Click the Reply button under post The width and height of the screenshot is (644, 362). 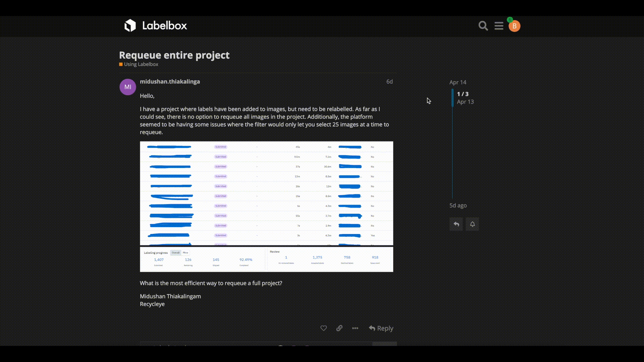pyautogui.click(x=381, y=328)
